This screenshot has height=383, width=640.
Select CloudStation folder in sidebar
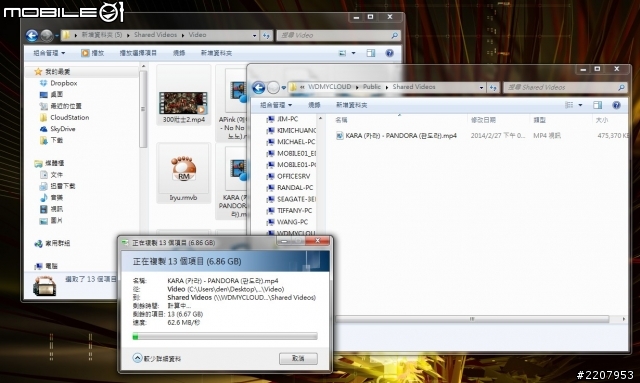pos(64,117)
